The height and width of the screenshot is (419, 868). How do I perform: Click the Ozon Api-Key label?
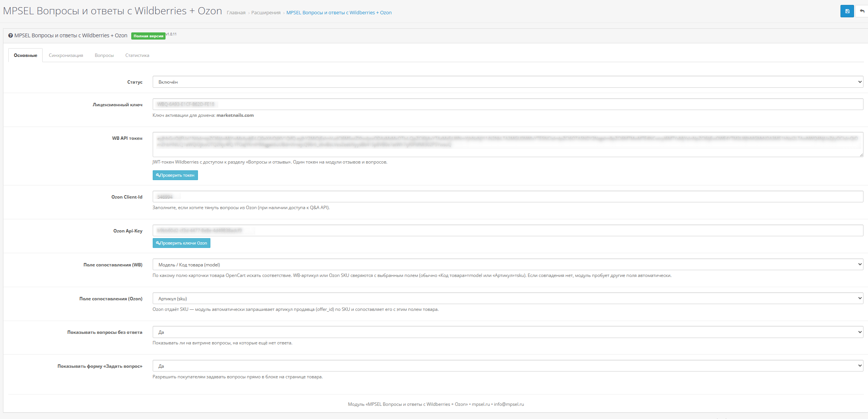click(x=128, y=231)
